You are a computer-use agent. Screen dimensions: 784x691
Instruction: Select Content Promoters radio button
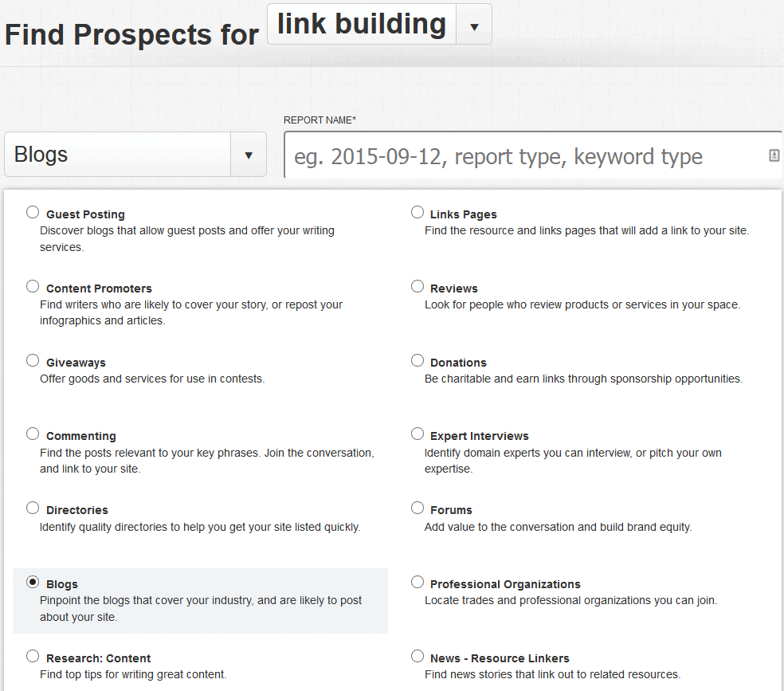pyautogui.click(x=33, y=286)
